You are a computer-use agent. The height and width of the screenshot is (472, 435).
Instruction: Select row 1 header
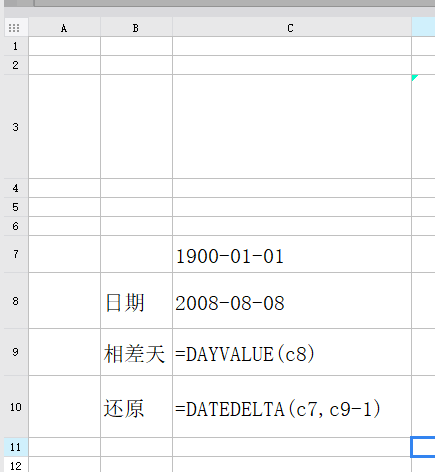pyautogui.click(x=16, y=46)
